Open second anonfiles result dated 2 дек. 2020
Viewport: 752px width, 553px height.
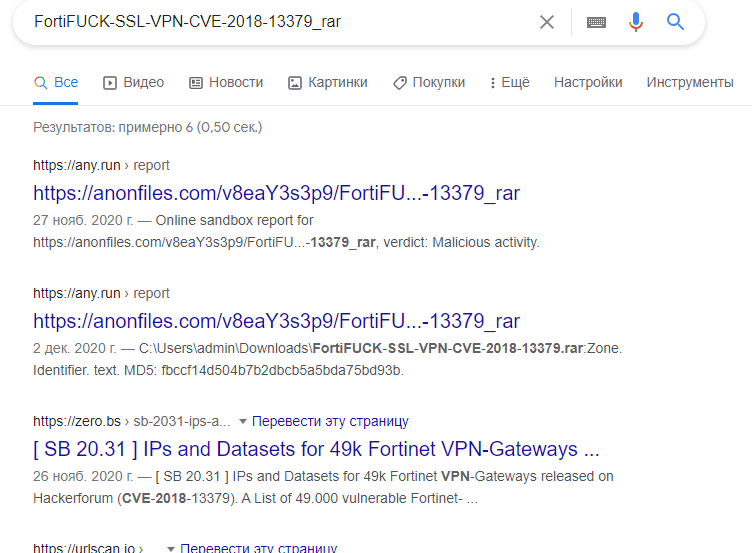276,321
